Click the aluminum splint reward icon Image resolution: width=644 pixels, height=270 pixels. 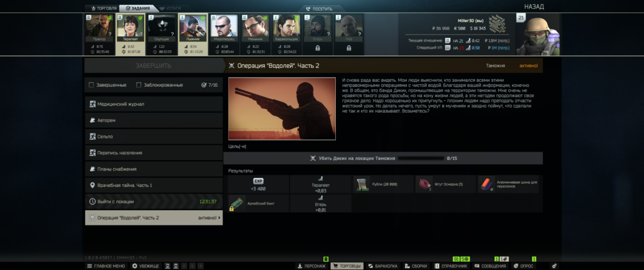[487, 184]
